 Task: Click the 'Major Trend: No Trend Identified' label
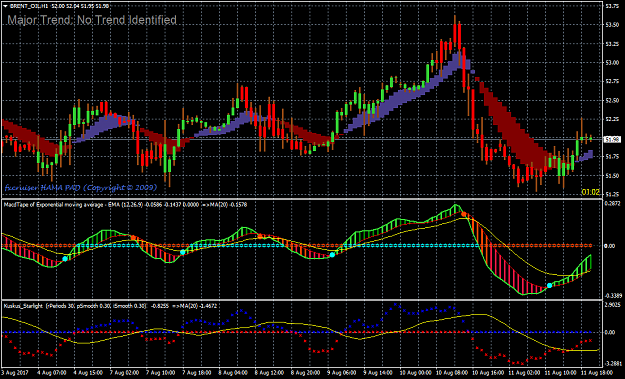(92, 20)
